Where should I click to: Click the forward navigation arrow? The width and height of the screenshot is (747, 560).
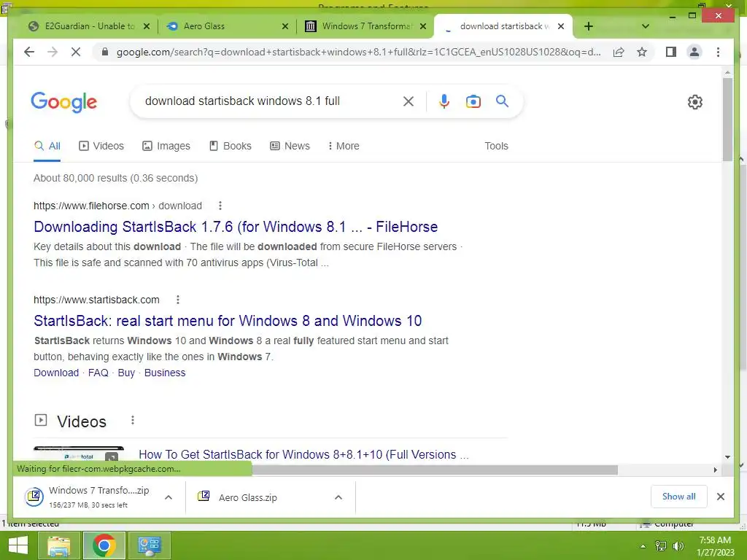pos(53,52)
